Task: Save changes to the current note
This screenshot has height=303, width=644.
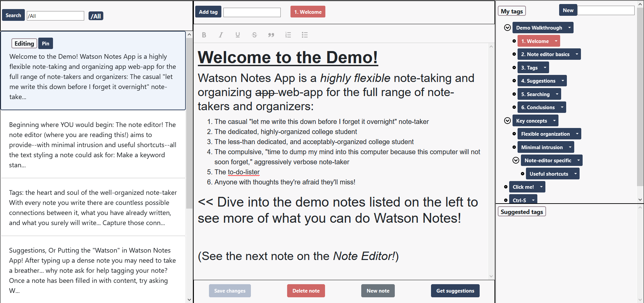Action: (229, 291)
